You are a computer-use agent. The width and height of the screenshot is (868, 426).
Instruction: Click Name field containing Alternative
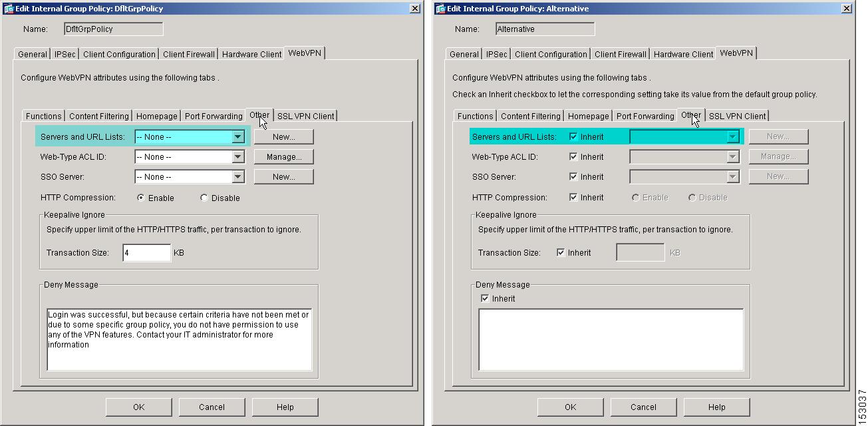pos(545,29)
